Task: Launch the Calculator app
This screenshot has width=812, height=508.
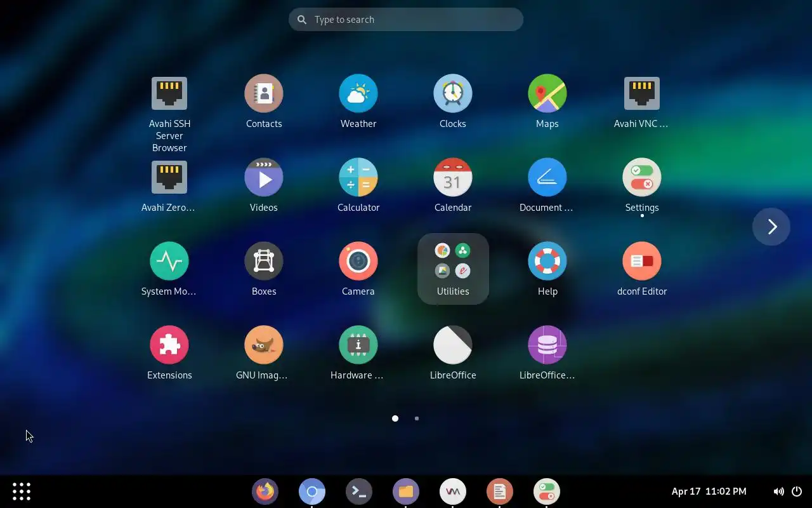Action: tap(358, 177)
